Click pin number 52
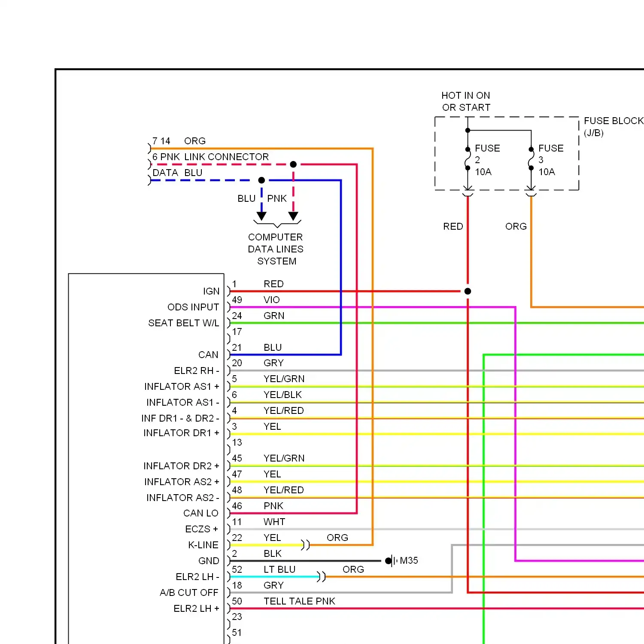644x644 pixels. pyautogui.click(x=237, y=569)
